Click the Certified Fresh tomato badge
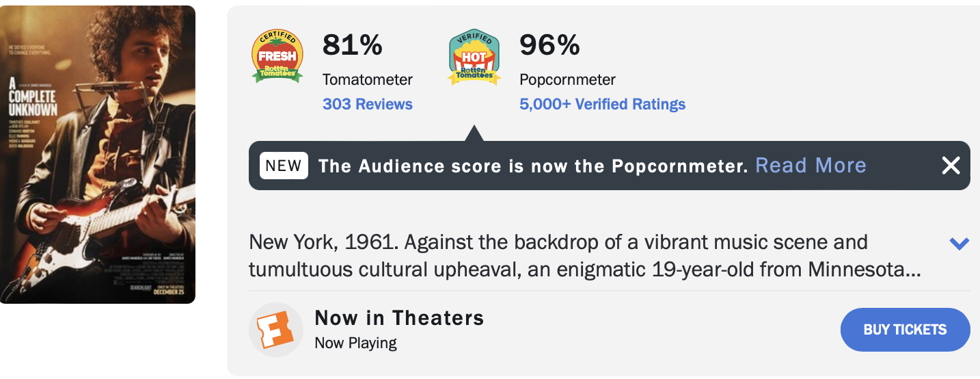Screen dimensions: 980x379 pyautogui.click(x=277, y=57)
